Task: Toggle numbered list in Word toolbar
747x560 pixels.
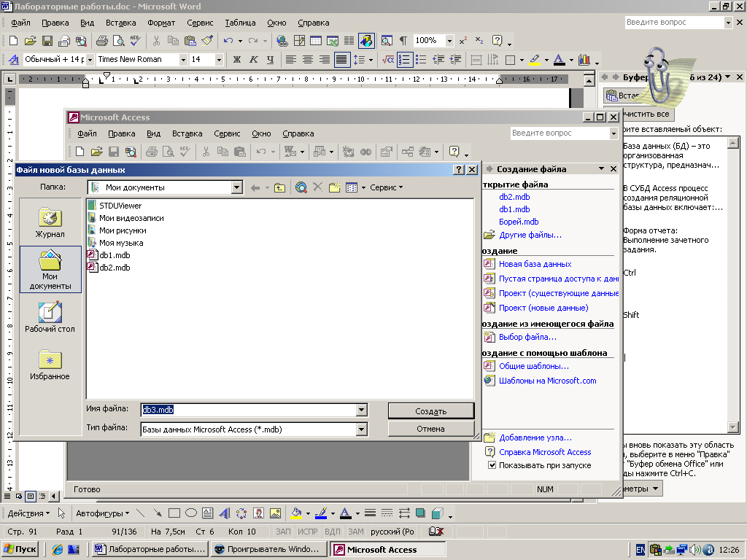Action: tap(404, 60)
